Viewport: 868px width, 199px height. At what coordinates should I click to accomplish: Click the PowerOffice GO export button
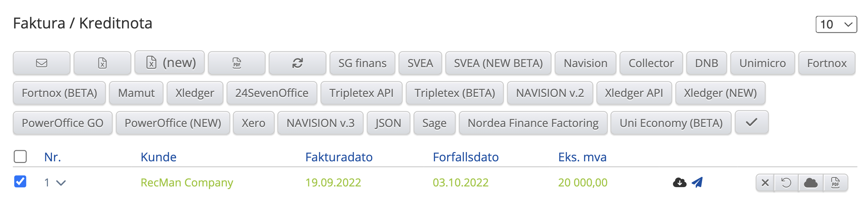(x=62, y=123)
